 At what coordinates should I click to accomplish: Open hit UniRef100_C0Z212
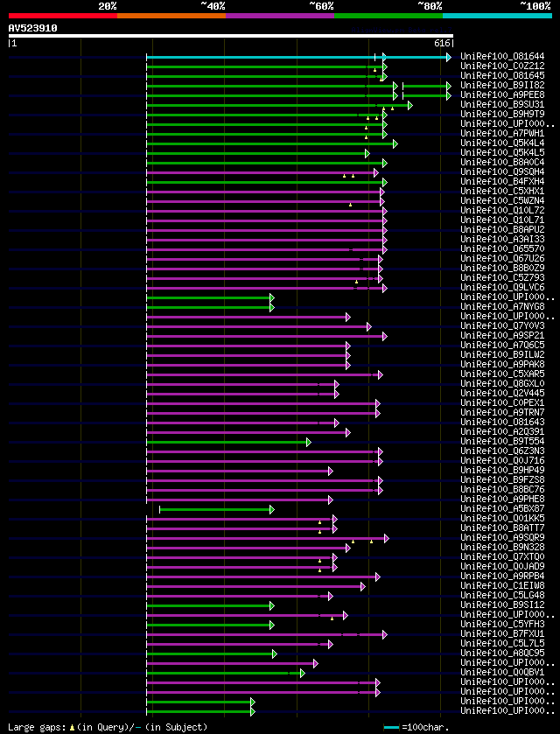(x=502, y=66)
